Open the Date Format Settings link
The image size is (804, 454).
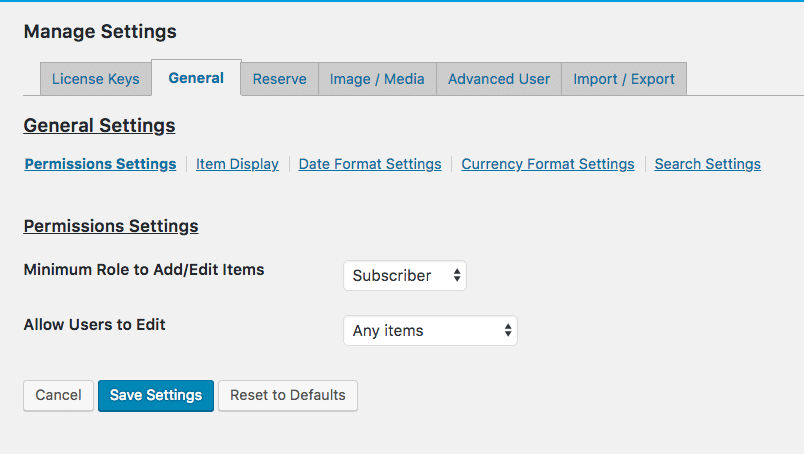(x=370, y=164)
